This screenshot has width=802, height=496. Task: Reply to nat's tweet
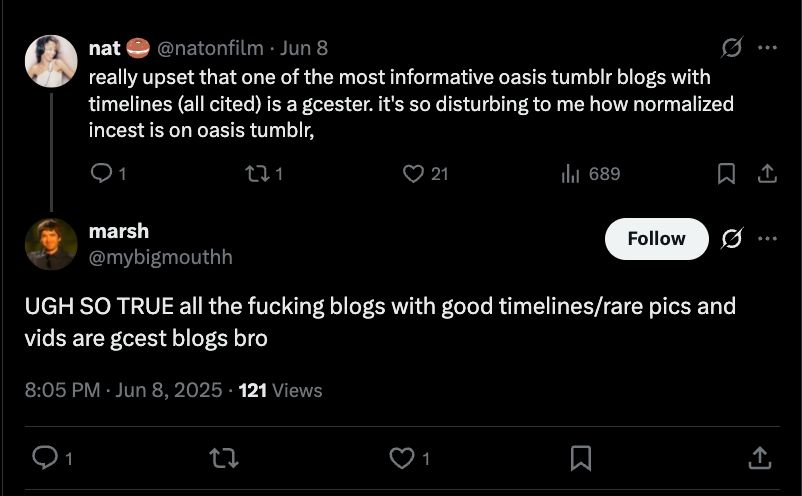101,174
